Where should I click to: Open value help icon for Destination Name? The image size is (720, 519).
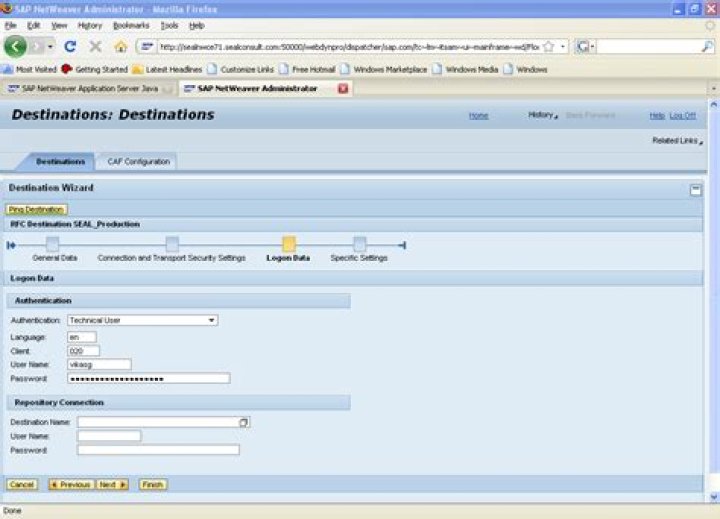[x=244, y=422]
